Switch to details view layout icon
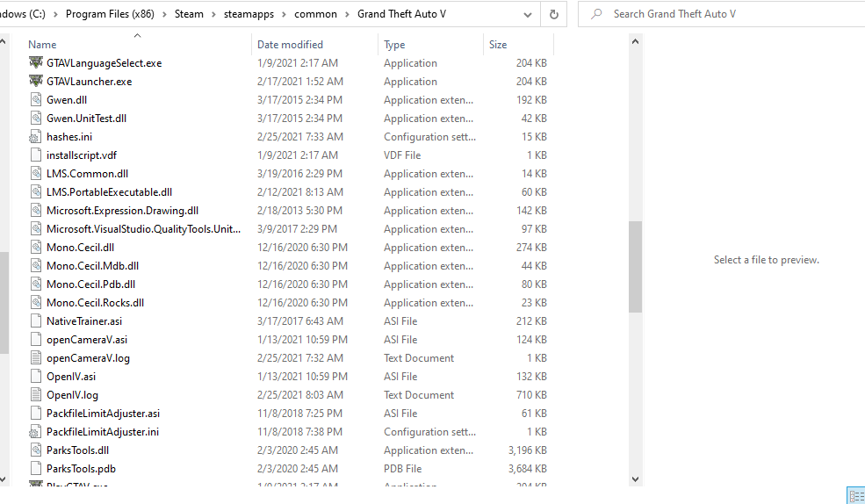Viewport: 865px width, 504px height. [x=856, y=496]
